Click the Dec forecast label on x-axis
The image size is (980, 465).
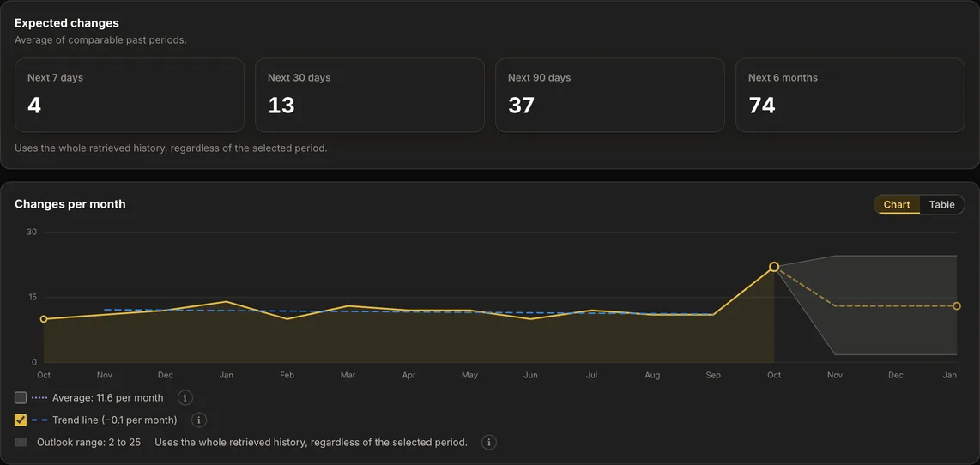pyautogui.click(x=896, y=375)
